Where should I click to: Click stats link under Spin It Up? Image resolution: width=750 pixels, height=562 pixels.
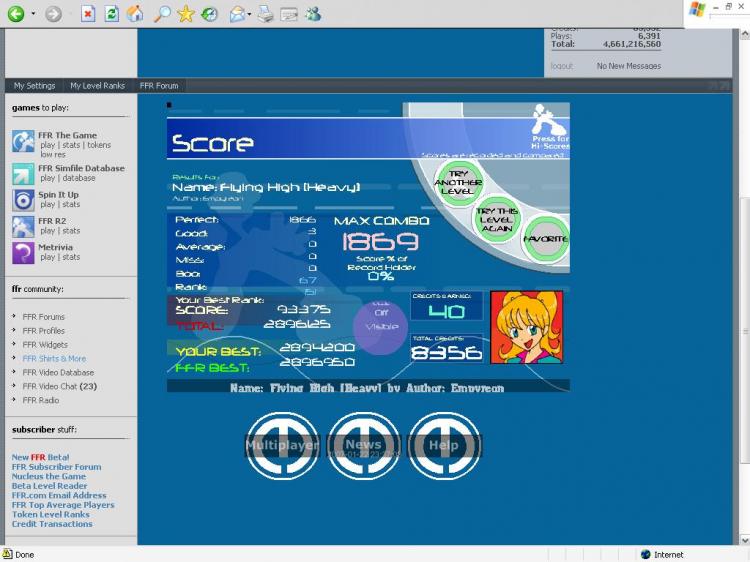click(71, 204)
